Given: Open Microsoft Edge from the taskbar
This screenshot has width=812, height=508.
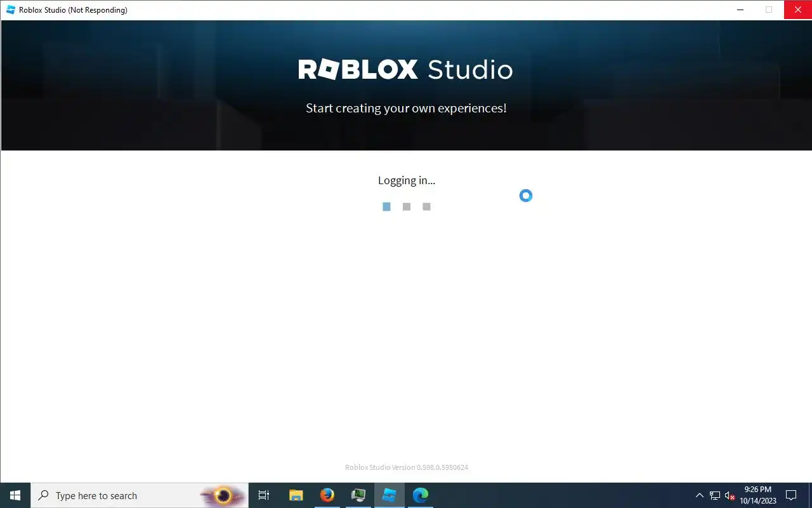Looking at the screenshot, I should (x=420, y=495).
